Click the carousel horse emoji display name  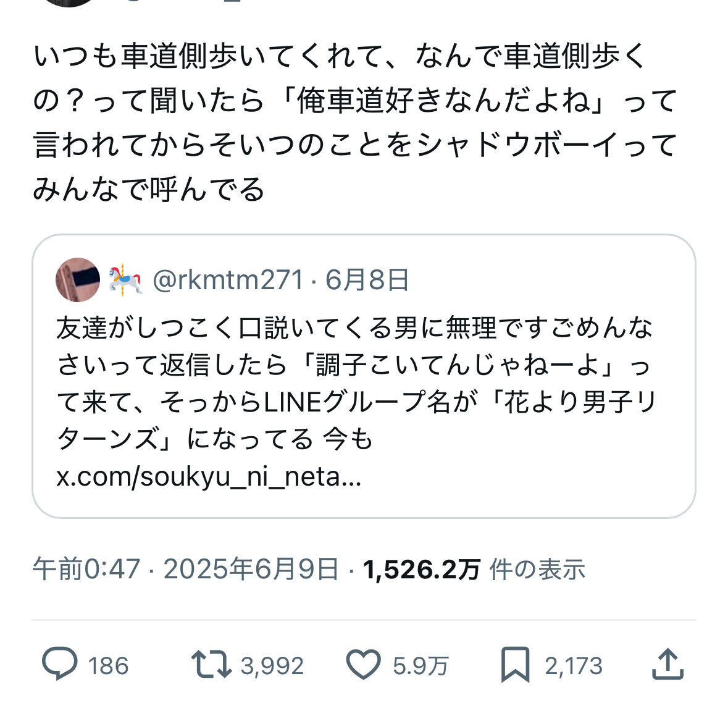126,280
